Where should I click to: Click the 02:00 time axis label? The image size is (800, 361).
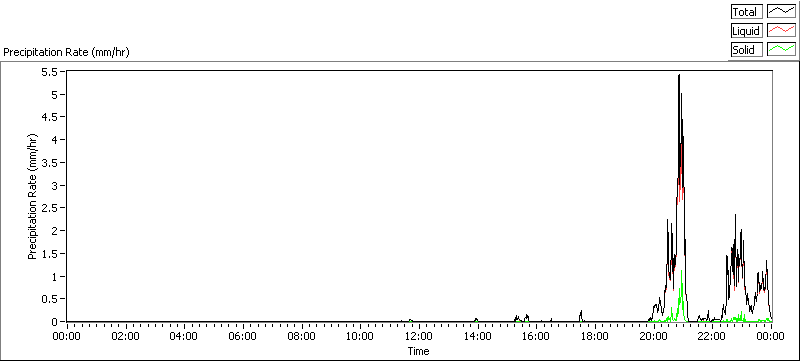click(x=126, y=336)
